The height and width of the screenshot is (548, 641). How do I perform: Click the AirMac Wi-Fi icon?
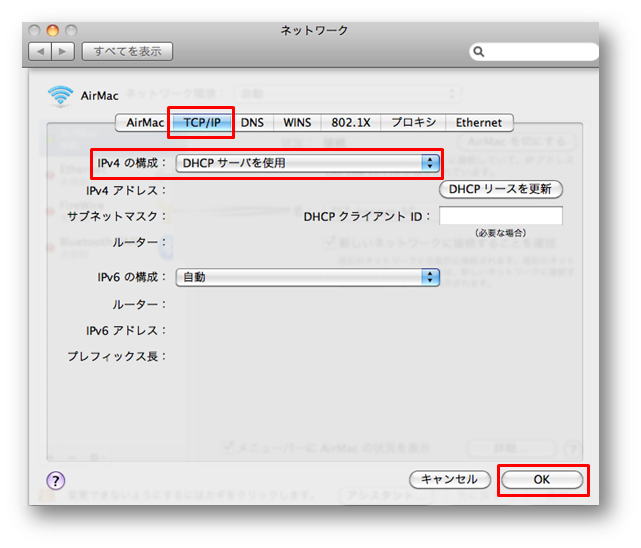(61, 95)
